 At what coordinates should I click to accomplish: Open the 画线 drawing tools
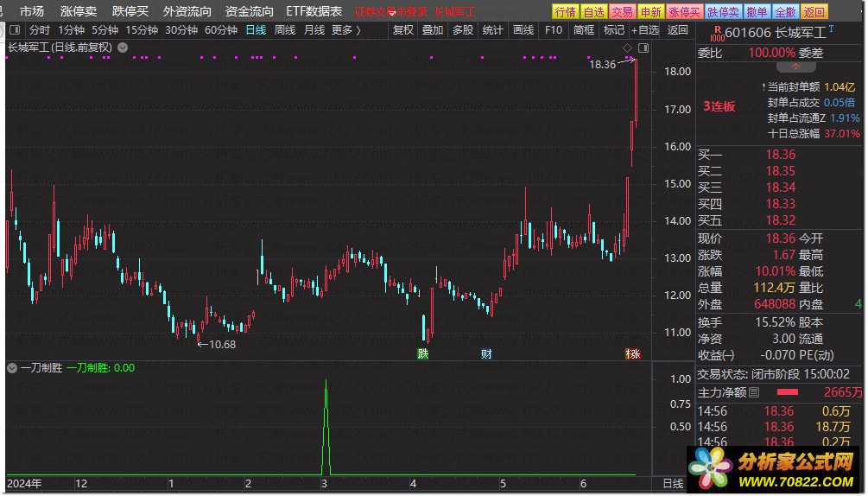523,30
